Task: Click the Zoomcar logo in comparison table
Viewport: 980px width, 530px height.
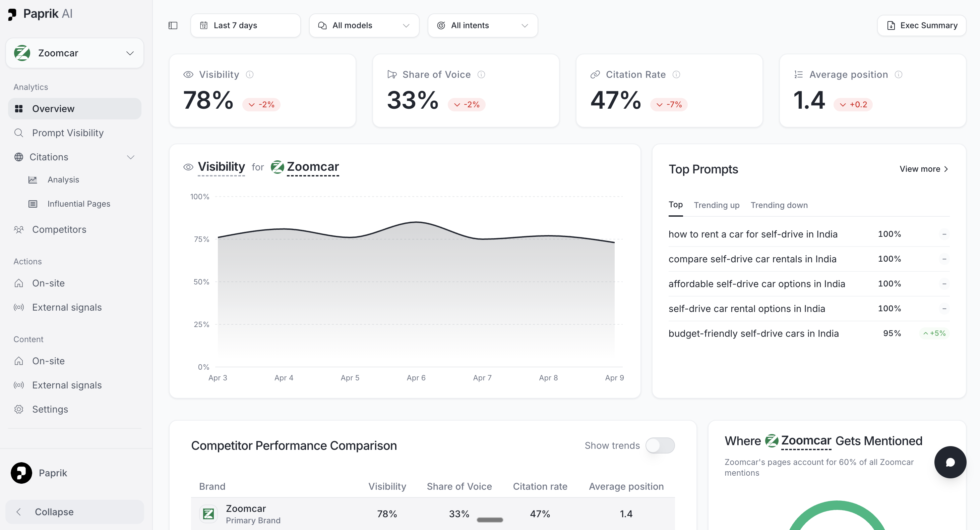Action: [x=208, y=514]
